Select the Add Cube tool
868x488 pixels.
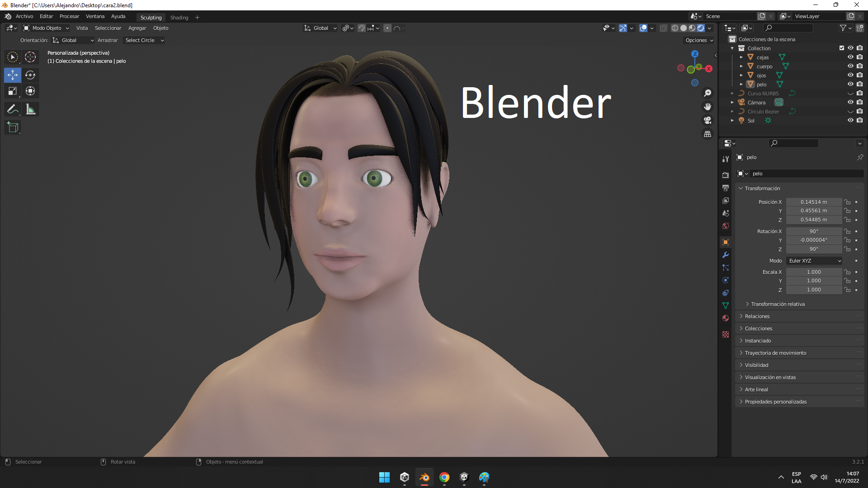13,127
